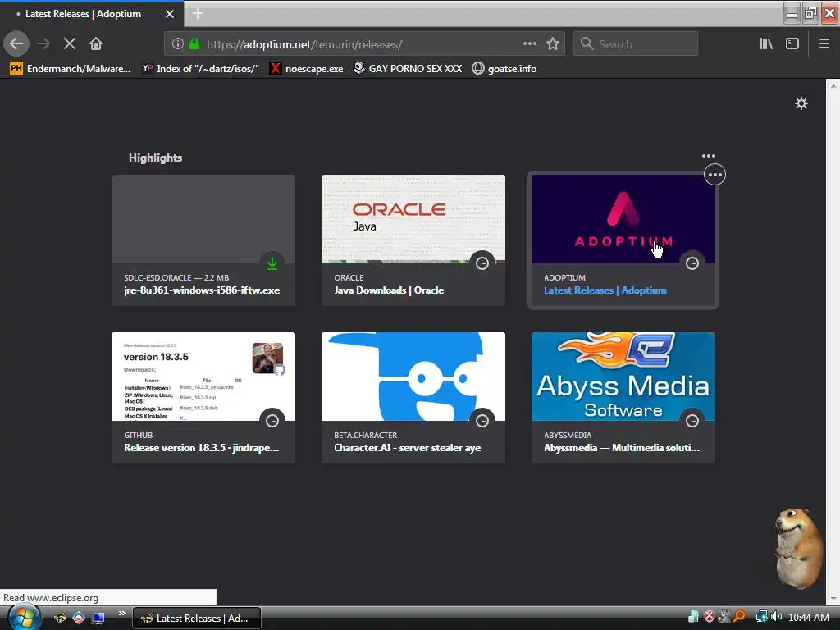This screenshot has height=630, width=840.
Task: Close the Latest Releases | Adoptium tab
Action: click(169, 14)
